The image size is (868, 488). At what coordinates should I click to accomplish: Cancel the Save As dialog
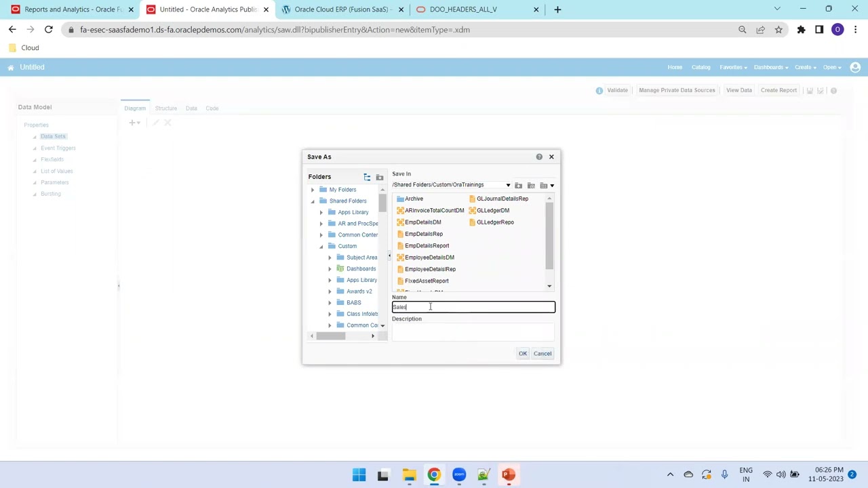click(x=542, y=354)
